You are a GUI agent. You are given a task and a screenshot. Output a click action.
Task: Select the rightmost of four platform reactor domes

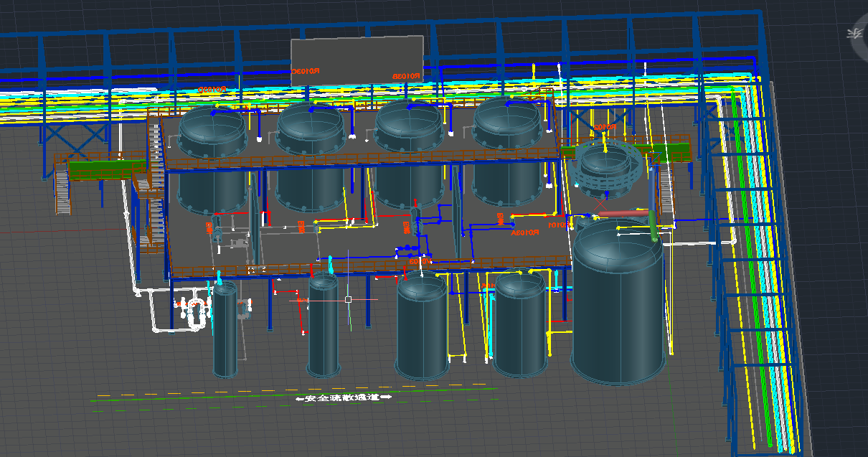pos(508,123)
